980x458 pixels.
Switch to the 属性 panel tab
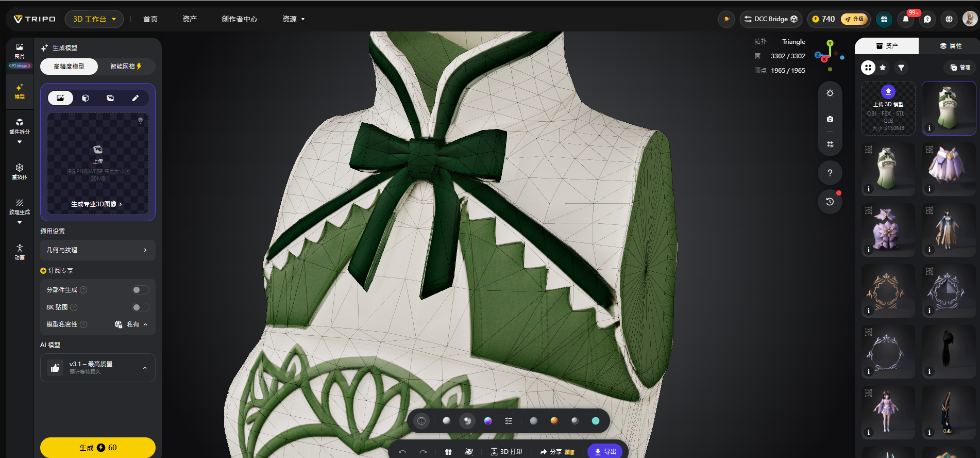pos(951,46)
